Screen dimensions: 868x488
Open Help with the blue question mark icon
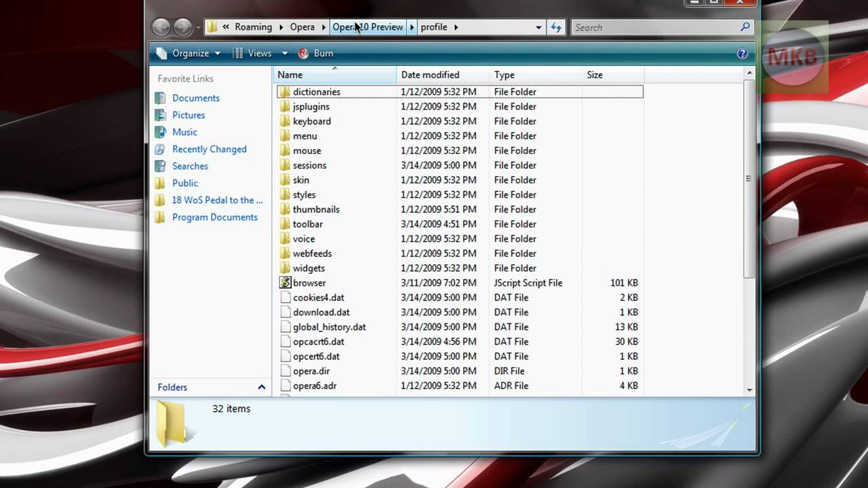743,54
